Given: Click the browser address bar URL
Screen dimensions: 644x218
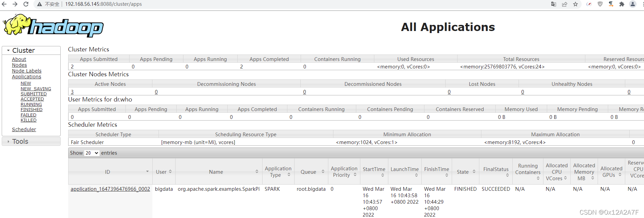Looking at the screenshot, I should click(103, 4).
